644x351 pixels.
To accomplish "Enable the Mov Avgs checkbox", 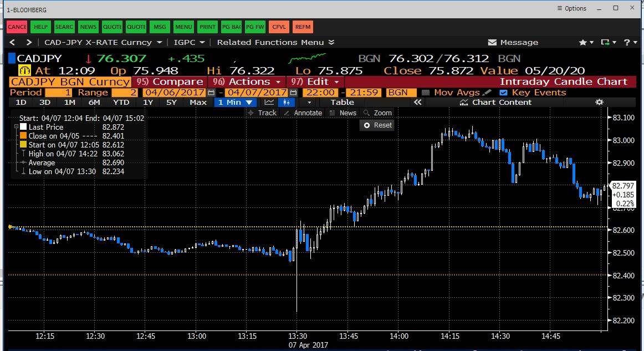I will [425, 93].
